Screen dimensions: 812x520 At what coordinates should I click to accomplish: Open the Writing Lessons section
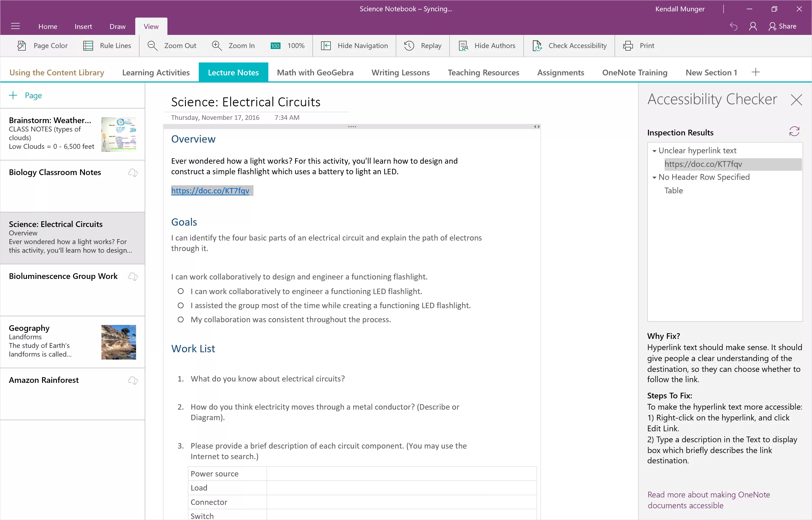tap(401, 72)
